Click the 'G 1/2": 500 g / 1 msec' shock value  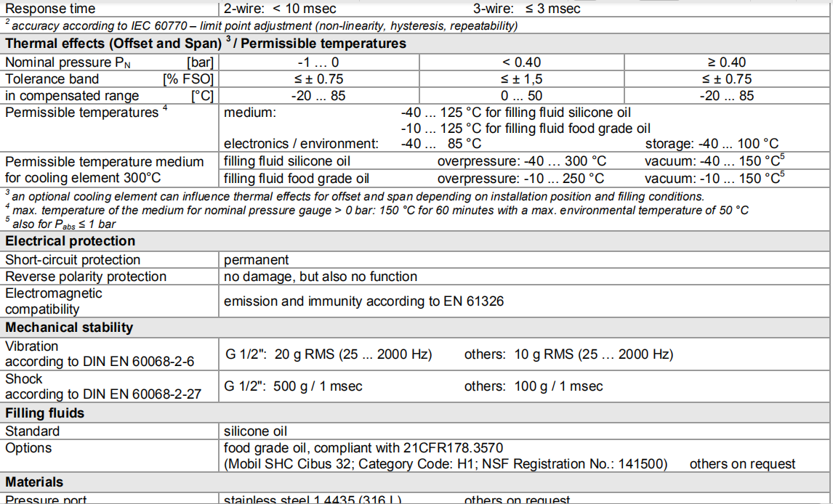coord(293,386)
